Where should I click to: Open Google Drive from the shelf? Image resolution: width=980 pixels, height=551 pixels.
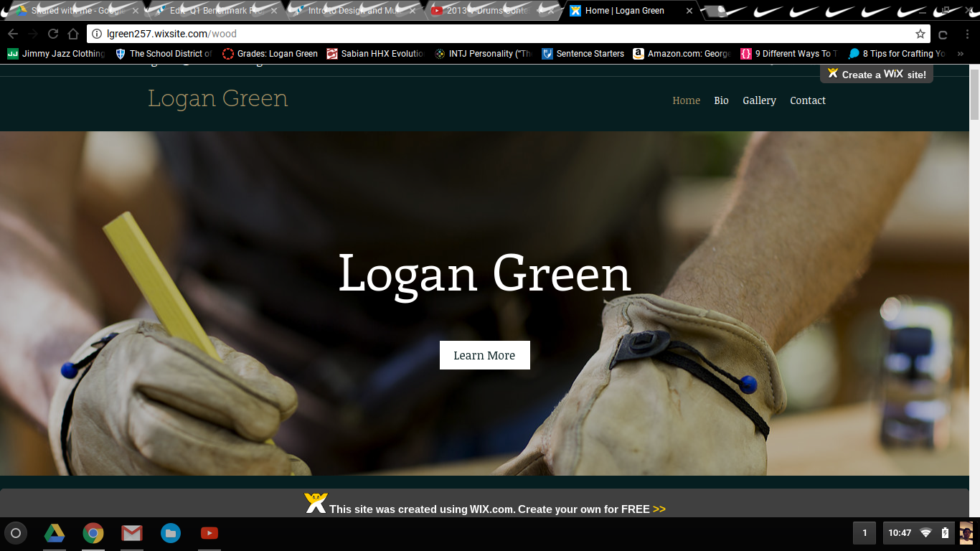[x=55, y=533]
